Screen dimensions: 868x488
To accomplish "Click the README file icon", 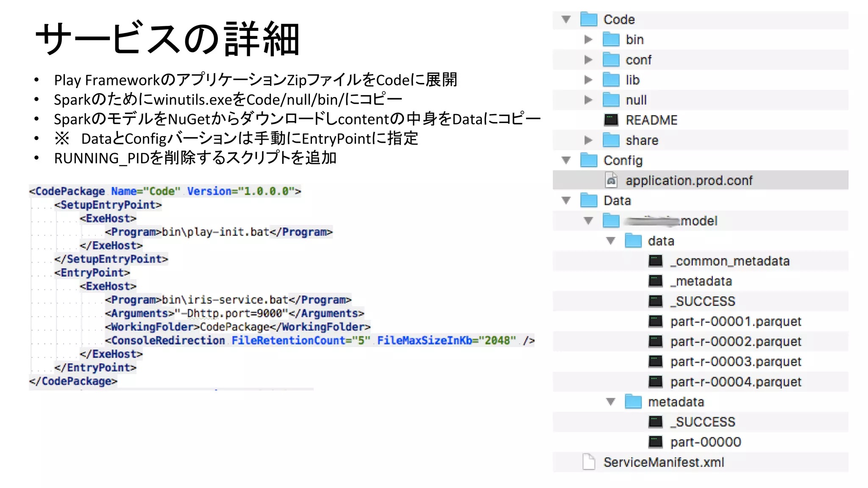I will 611,120.
